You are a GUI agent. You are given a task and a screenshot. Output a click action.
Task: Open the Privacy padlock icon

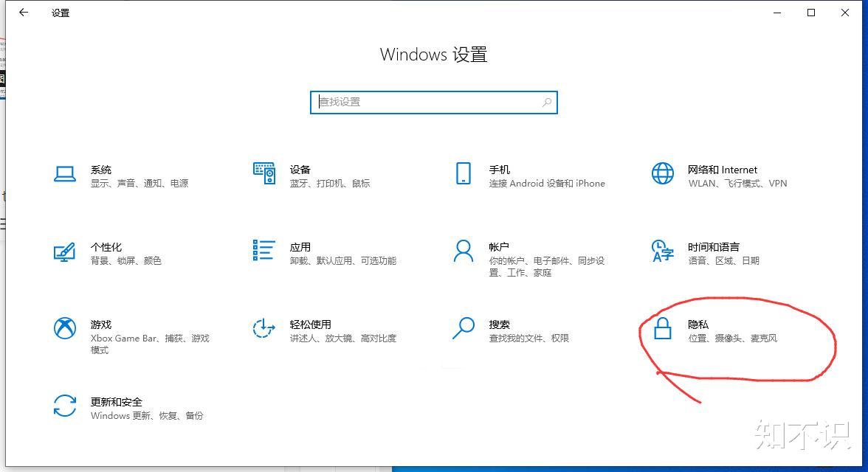[x=663, y=328]
